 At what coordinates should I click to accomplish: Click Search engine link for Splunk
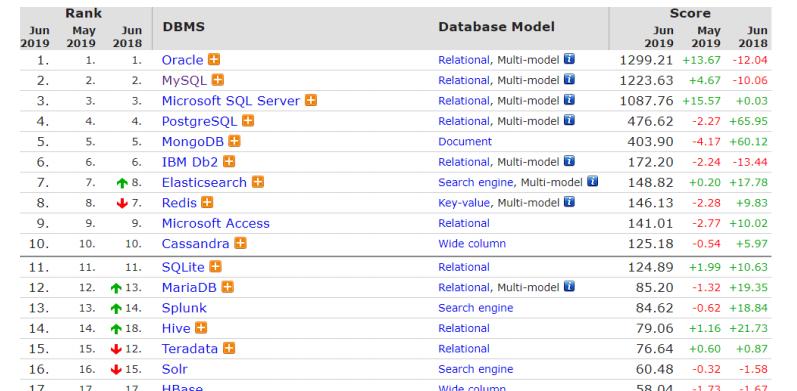point(476,308)
